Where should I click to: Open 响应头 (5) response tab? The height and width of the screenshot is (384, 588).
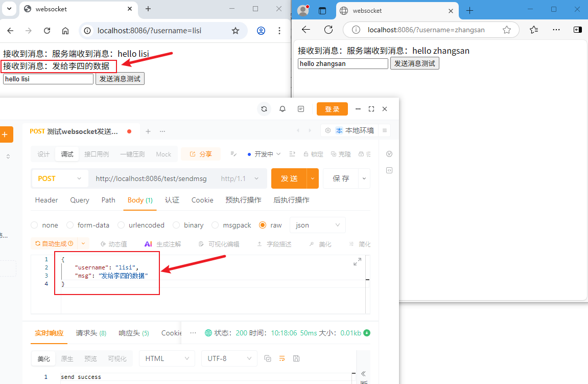pos(134,333)
